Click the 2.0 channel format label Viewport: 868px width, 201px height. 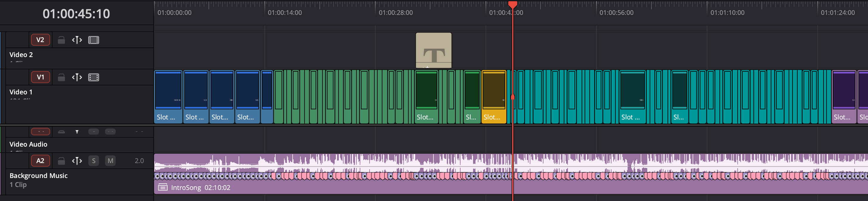pos(139,161)
